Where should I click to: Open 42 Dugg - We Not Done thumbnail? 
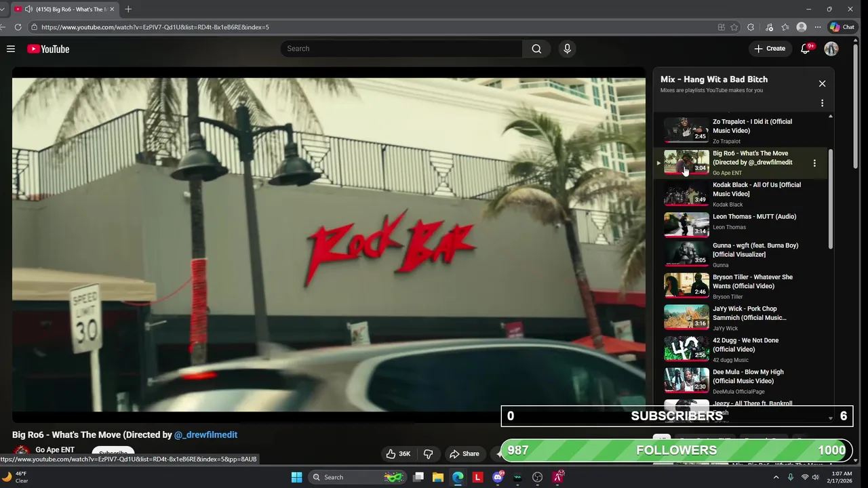(686, 348)
